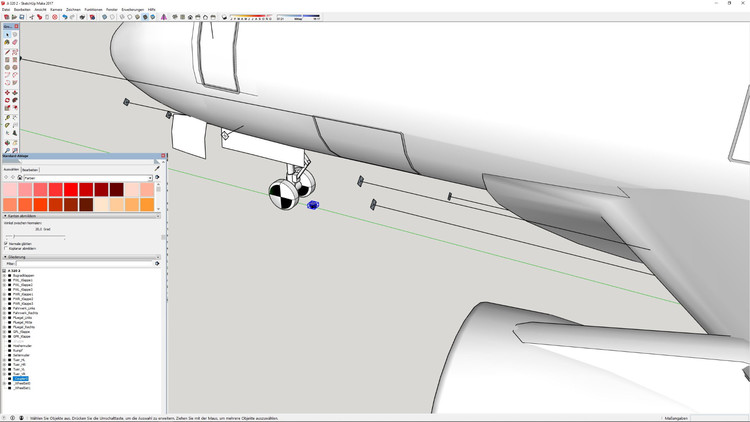Toggle the Normale glätten checkbox
This screenshot has width=750, height=422.
click(6, 243)
